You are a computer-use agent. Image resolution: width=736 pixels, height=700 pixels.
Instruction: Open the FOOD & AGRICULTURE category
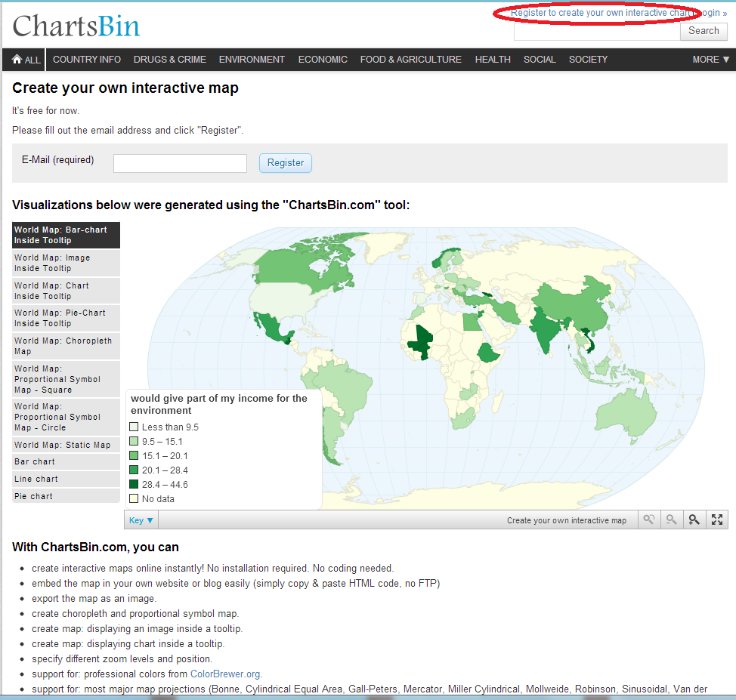411,60
